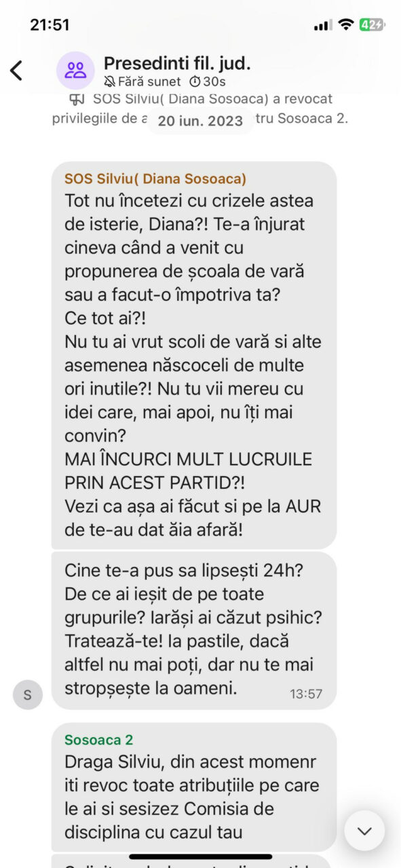The height and width of the screenshot is (868, 401).
Task: Tap the 21:51 clock in status bar
Action: click(50, 25)
